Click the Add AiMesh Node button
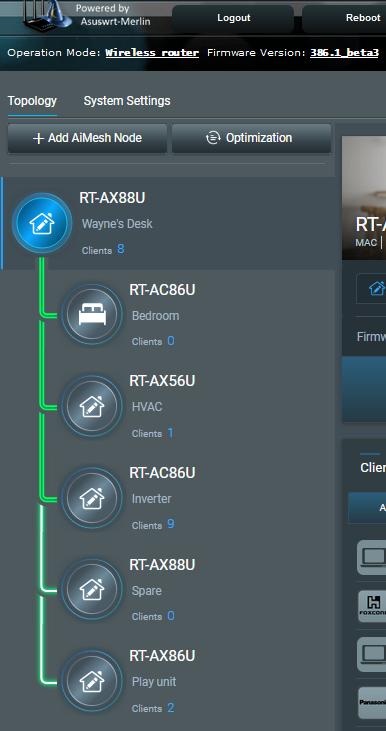 pyautogui.click(x=87, y=138)
